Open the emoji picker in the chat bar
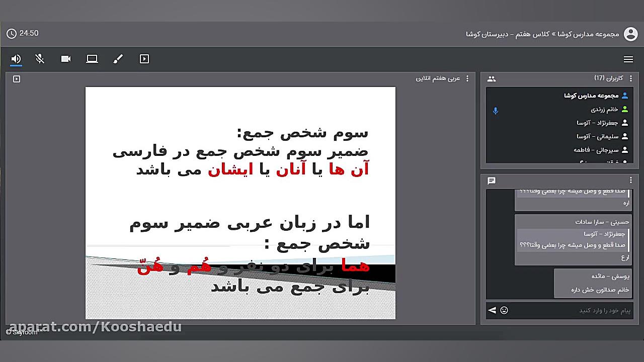This screenshot has height=362, width=644. click(x=504, y=310)
